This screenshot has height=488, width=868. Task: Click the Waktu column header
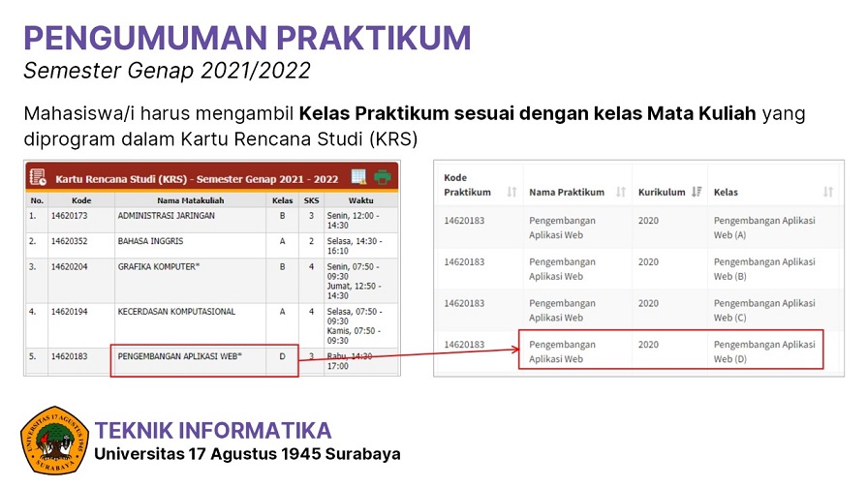click(361, 200)
